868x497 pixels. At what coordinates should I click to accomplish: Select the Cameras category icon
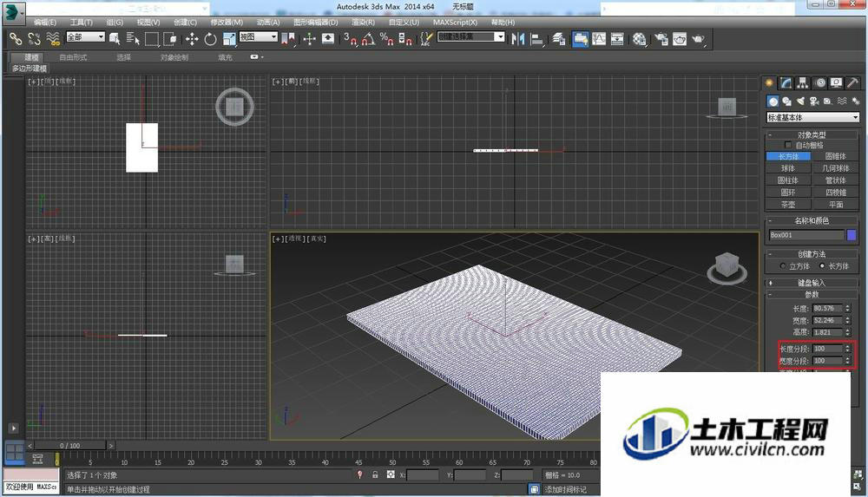(814, 101)
